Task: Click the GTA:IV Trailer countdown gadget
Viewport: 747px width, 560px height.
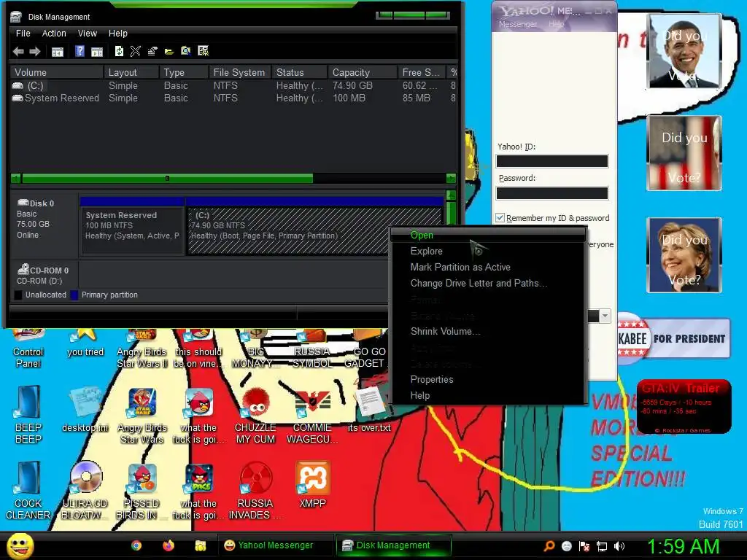Action: (684, 407)
